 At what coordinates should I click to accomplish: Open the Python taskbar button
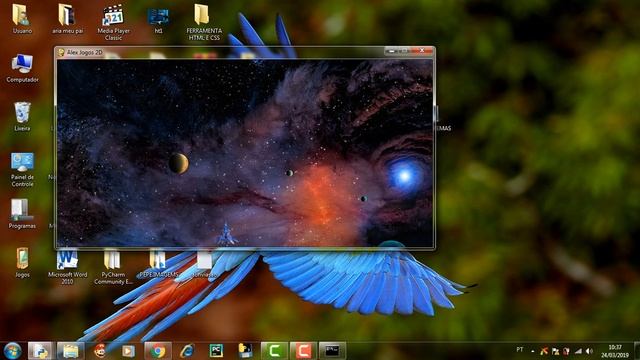(40, 351)
